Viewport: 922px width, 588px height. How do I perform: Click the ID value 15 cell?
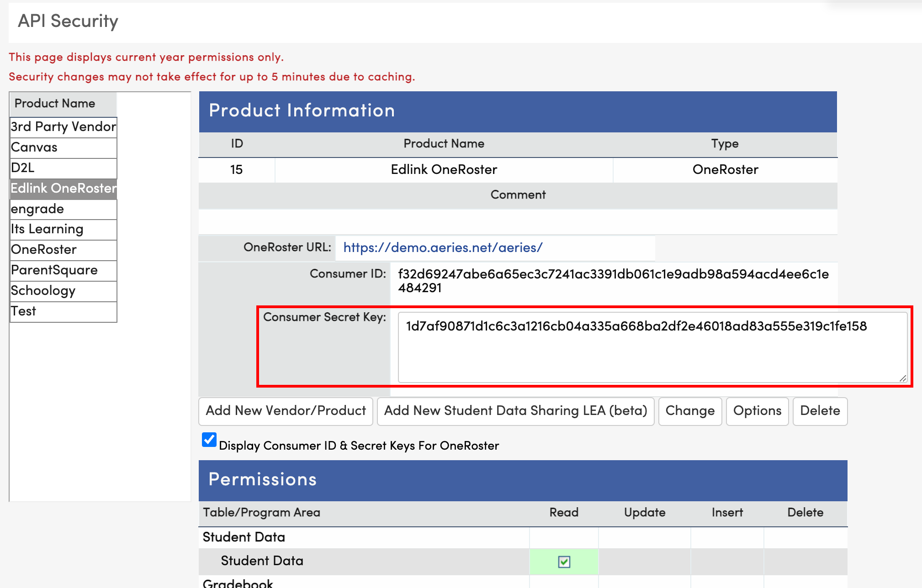coord(237,170)
